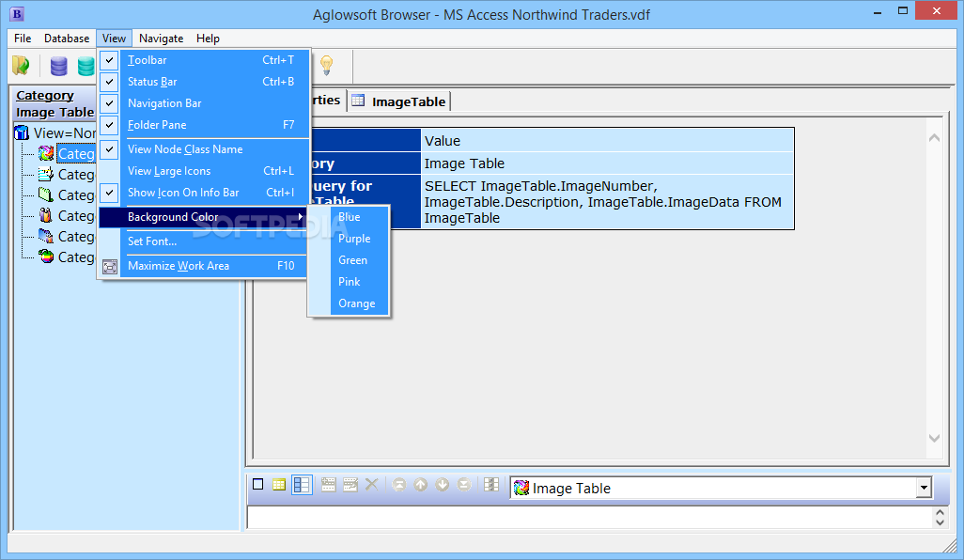Click the rainbow apple tree node icon
This screenshot has width=964, height=560.
click(x=46, y=257)
